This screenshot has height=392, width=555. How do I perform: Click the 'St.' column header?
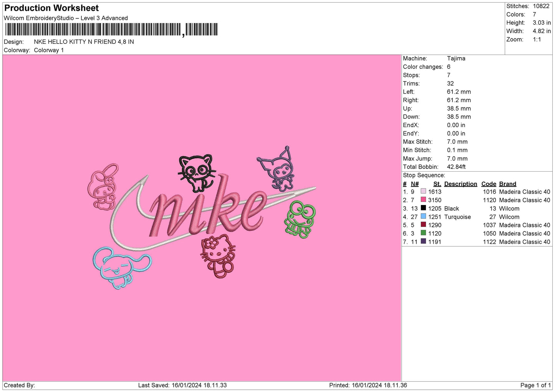tap(437, 184)
